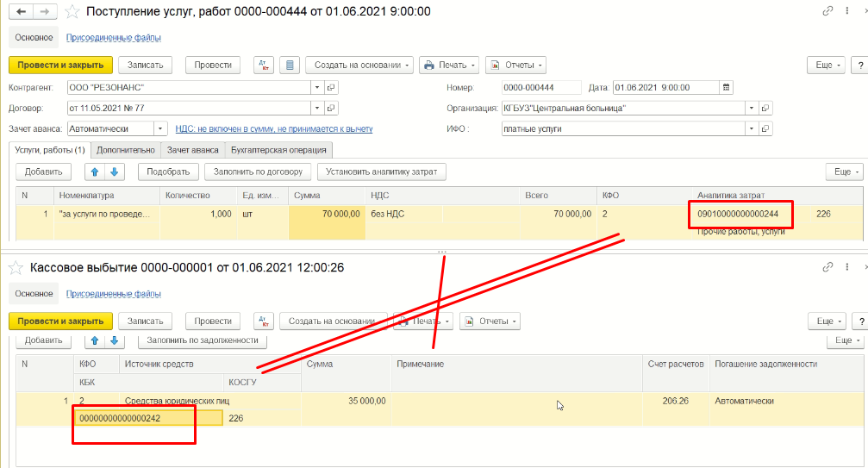Expand the Зачет аванса dropdown set to Автоматически

coord(159,128)
